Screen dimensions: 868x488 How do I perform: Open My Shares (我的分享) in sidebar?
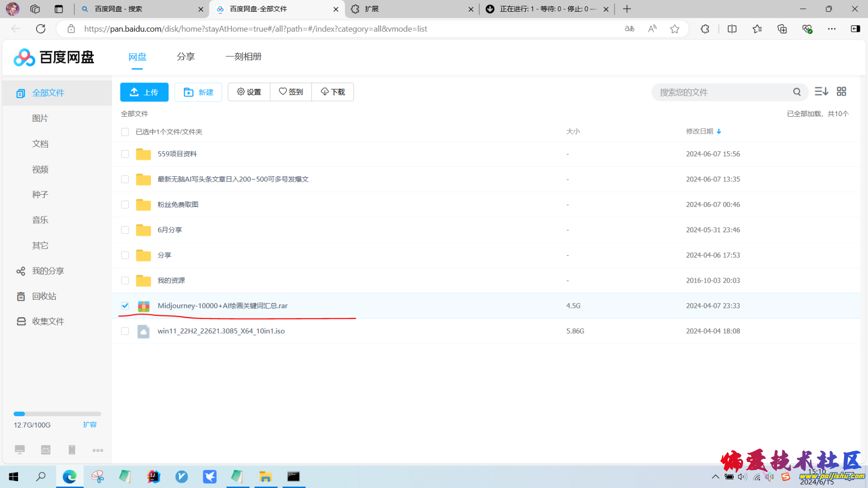(47, 271)
